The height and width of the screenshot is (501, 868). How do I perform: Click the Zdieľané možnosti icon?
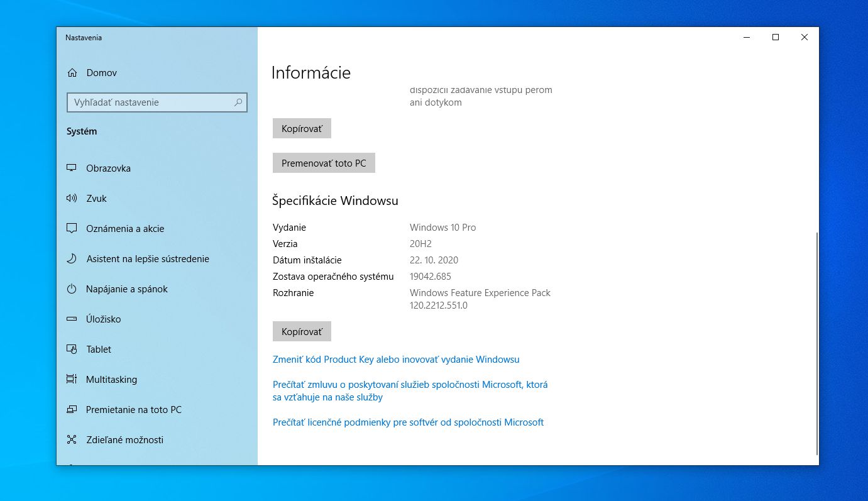click(x=72, y=440)
